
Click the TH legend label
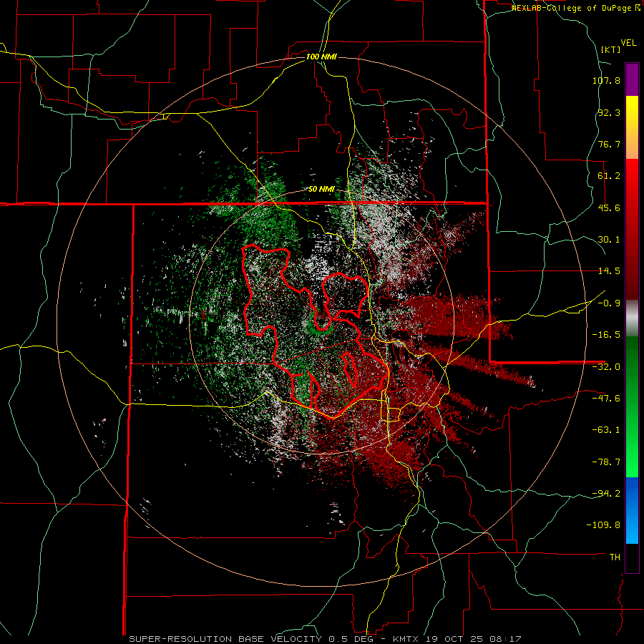pyautogui.click(x=615, y=557)
